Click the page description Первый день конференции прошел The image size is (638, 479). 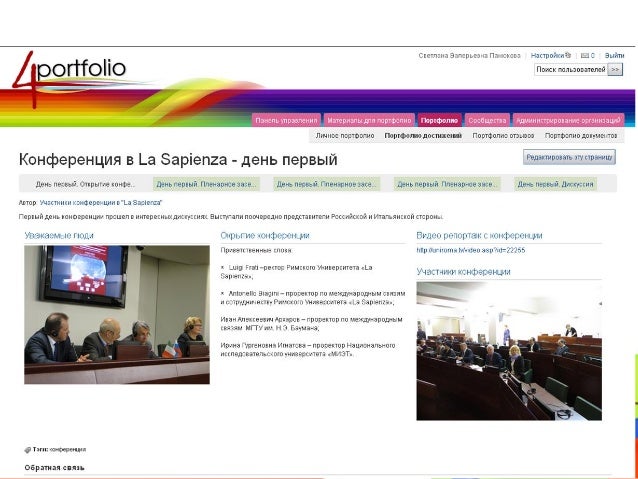pos(231,217)
